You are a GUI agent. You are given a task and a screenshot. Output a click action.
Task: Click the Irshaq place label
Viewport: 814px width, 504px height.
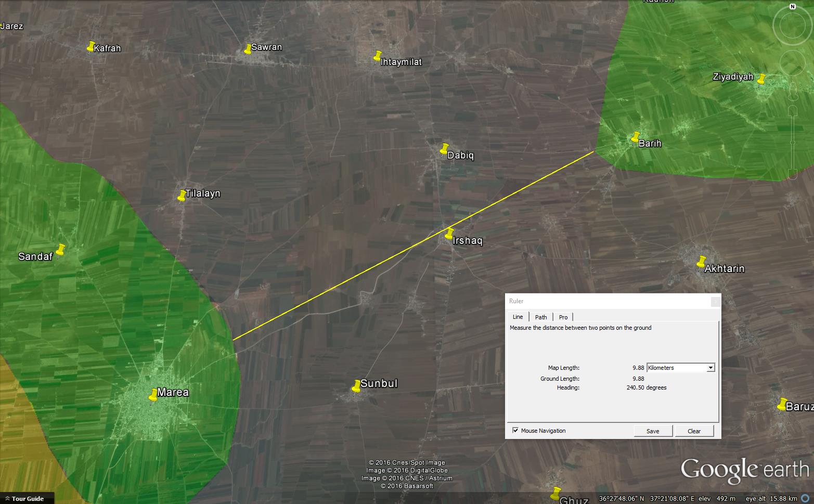[468, 240]
